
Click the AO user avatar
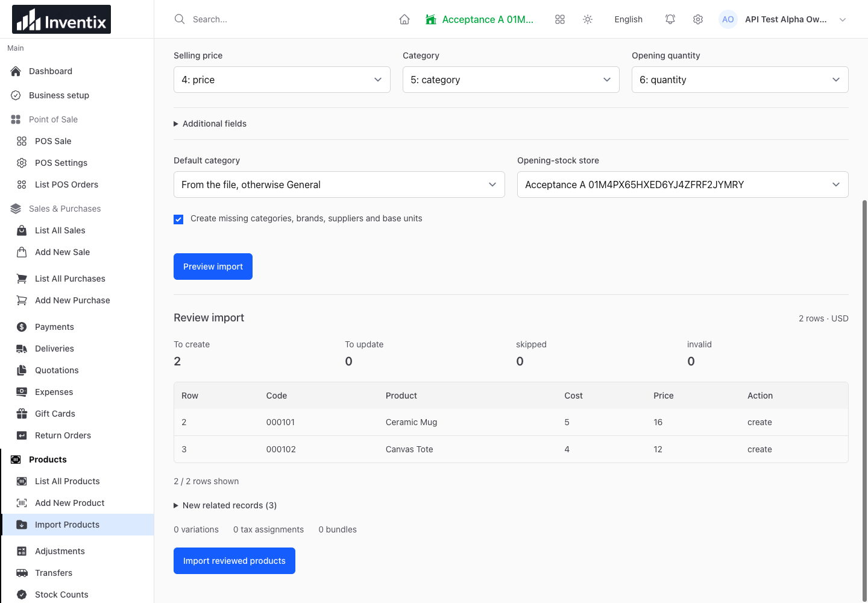[728, 19]
